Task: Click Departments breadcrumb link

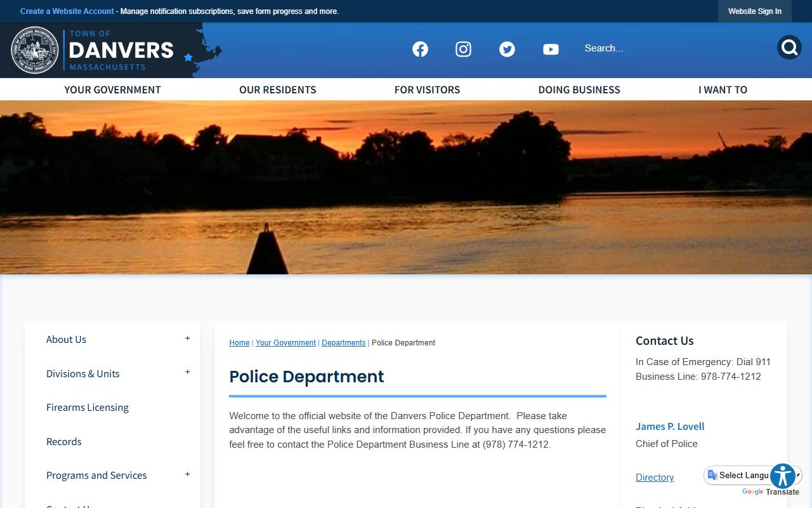Action: [343, 343]
